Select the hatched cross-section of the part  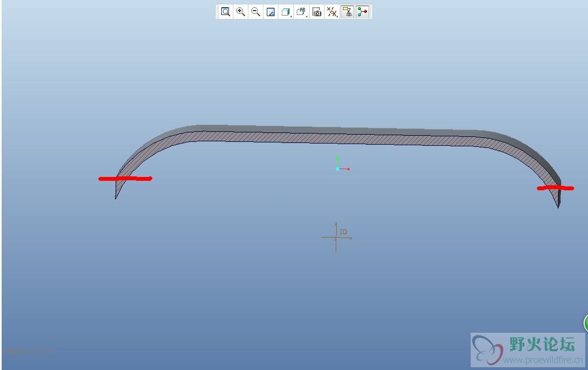coord(337,139)
